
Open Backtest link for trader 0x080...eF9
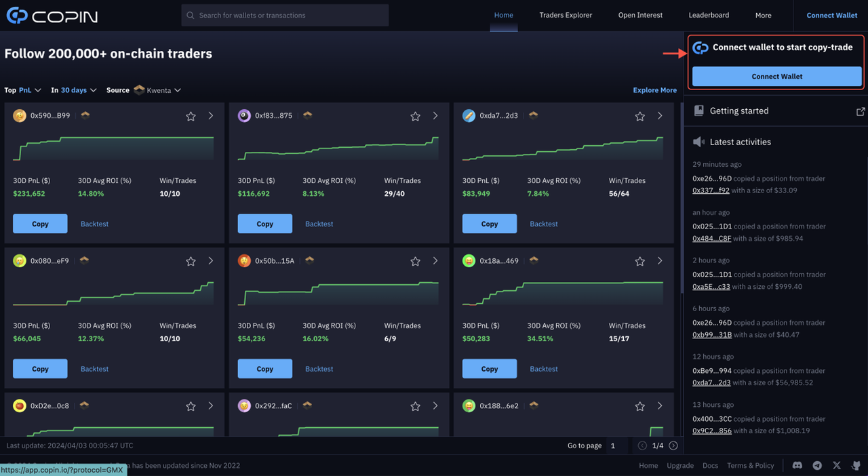click(x=94, y=369)
